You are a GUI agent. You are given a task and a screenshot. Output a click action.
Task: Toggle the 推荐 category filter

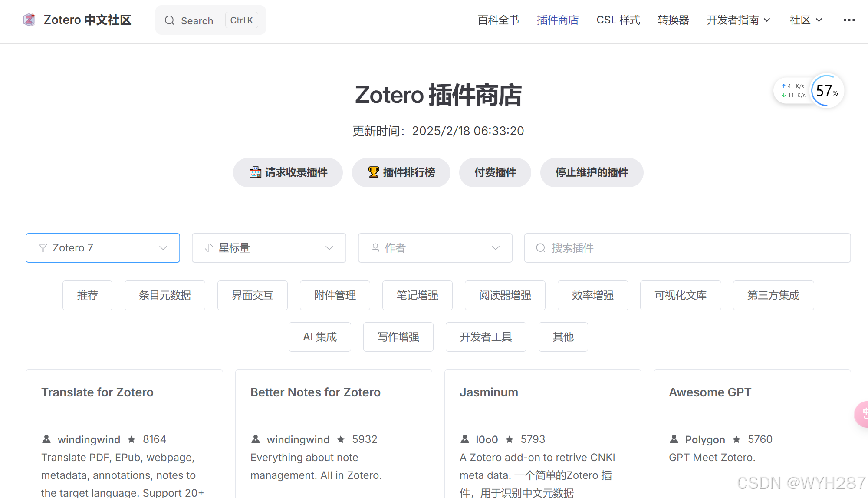click(x=87, y=295)
